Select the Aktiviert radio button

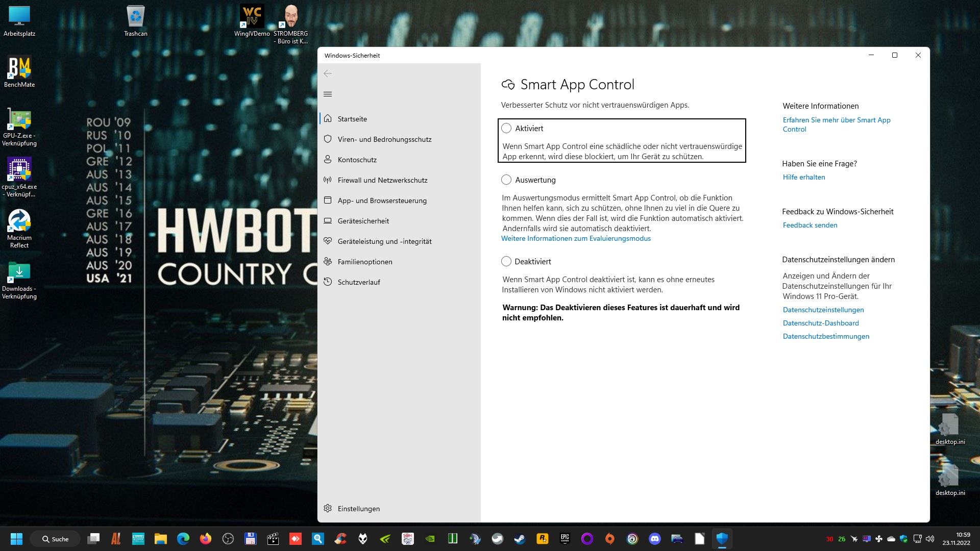(x=506, y=129)
